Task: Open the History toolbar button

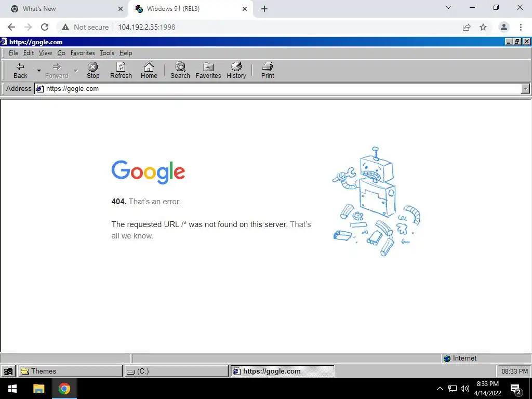Action: click(236, 71)
